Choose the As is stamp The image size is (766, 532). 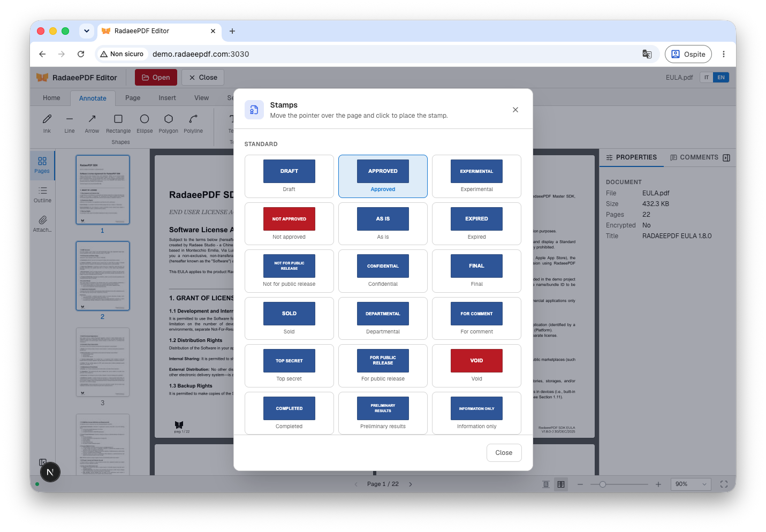[x=383, y=224]
